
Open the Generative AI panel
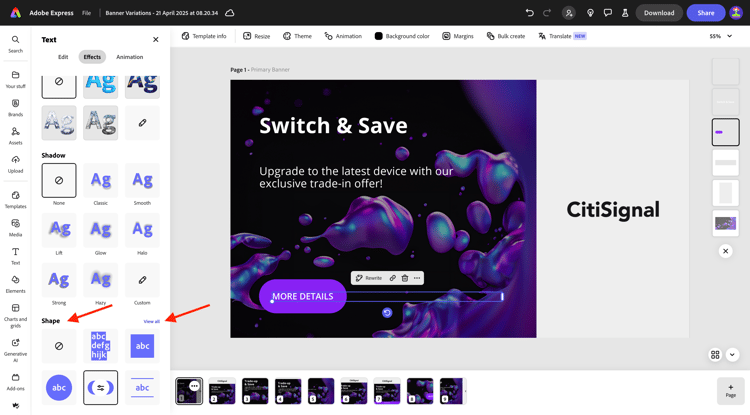click(x=15, y=350)
